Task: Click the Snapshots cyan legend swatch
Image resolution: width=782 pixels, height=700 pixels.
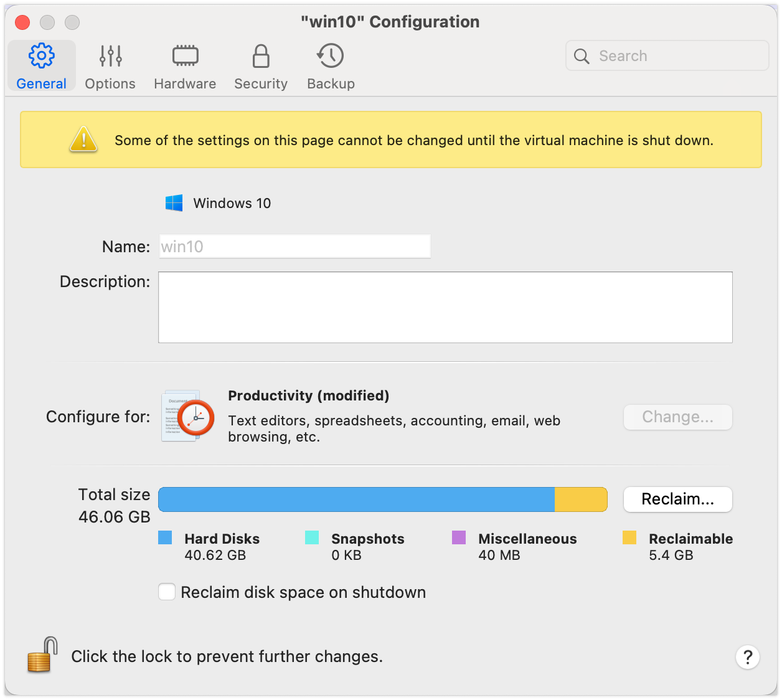Action: click(312, 537)
